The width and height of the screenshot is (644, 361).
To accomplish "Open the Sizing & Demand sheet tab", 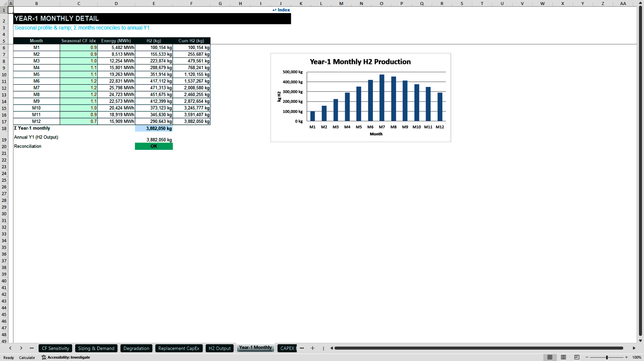I will tap(96, 348).
